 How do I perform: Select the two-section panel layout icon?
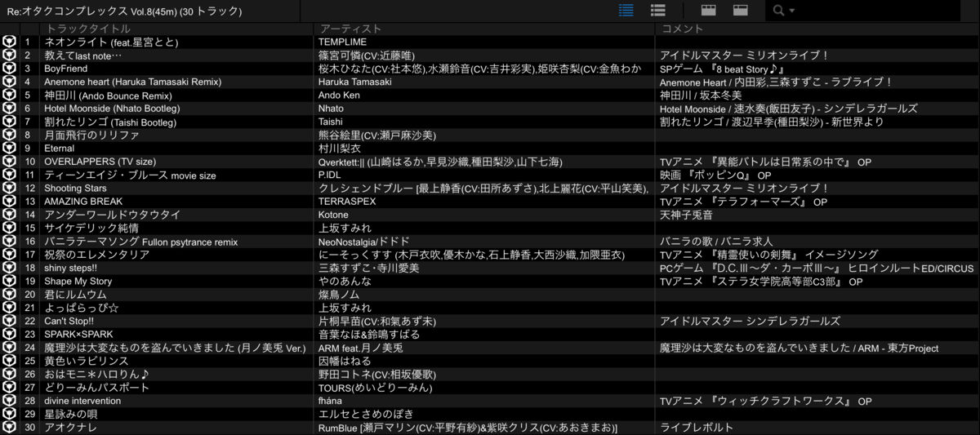741,11
